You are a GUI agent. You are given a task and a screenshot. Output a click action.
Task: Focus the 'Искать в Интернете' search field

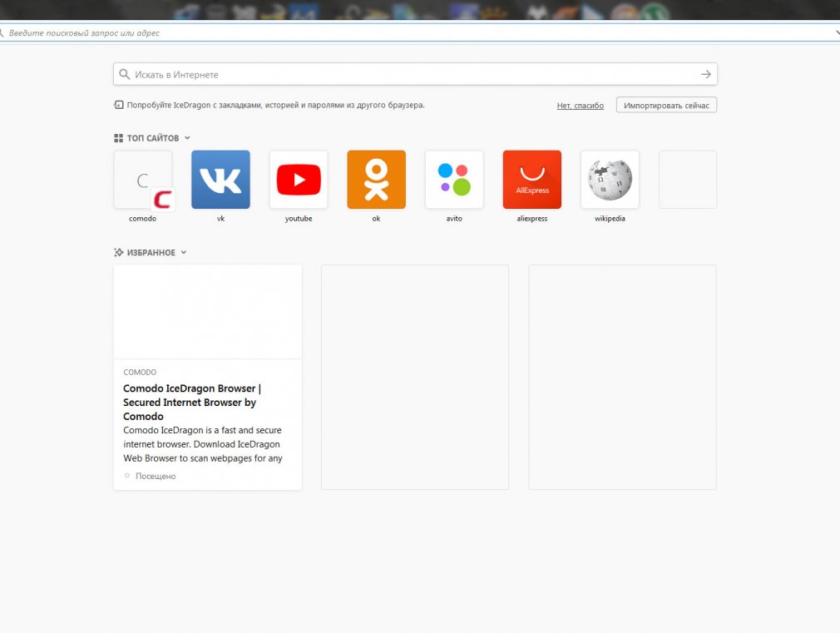[x=415, y=75]
